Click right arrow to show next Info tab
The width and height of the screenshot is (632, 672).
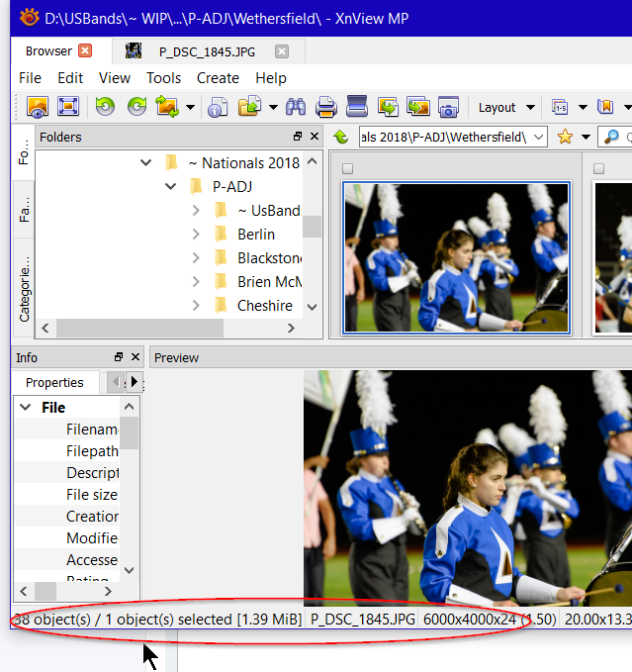click(135, 381)
